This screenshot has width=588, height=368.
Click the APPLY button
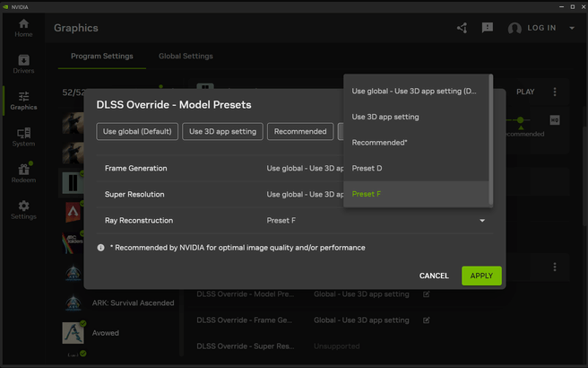click(481, 276)
